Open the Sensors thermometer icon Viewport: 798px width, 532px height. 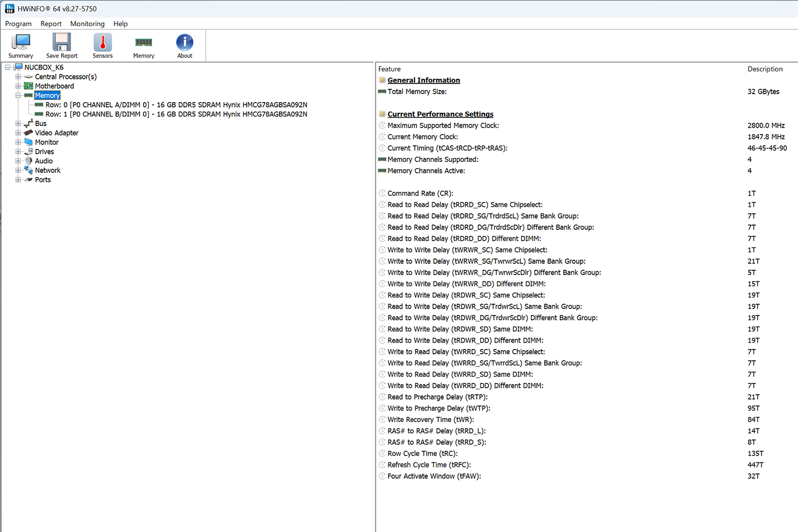103,42
